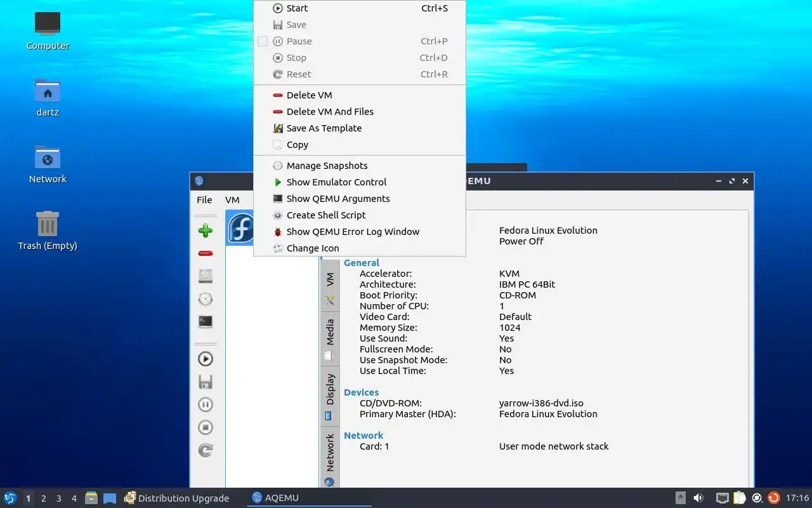The height and width of the screenshot is (508, 812).
Task: Choose Stop in the VM context menu
Action: 360,58
